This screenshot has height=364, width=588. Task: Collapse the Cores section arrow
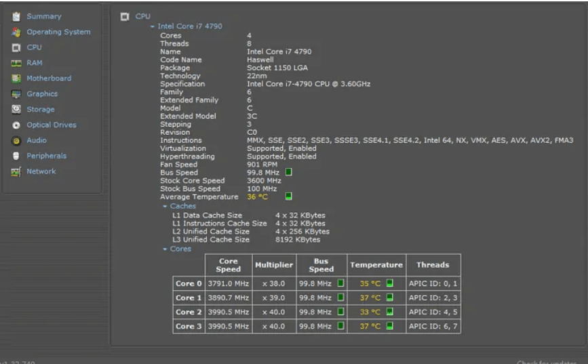tap(165, 249)
